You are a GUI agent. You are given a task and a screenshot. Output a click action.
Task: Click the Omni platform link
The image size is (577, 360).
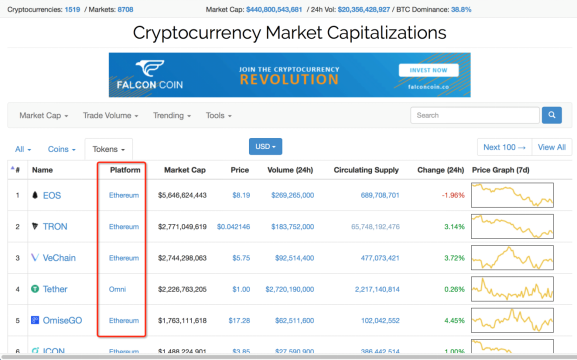coord(117,289)
